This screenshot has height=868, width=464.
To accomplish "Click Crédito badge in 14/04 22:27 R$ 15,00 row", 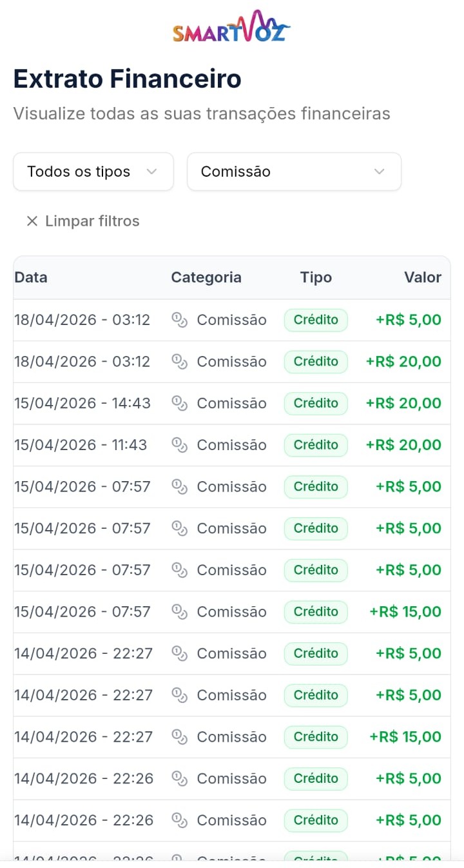I will (316, 737).
